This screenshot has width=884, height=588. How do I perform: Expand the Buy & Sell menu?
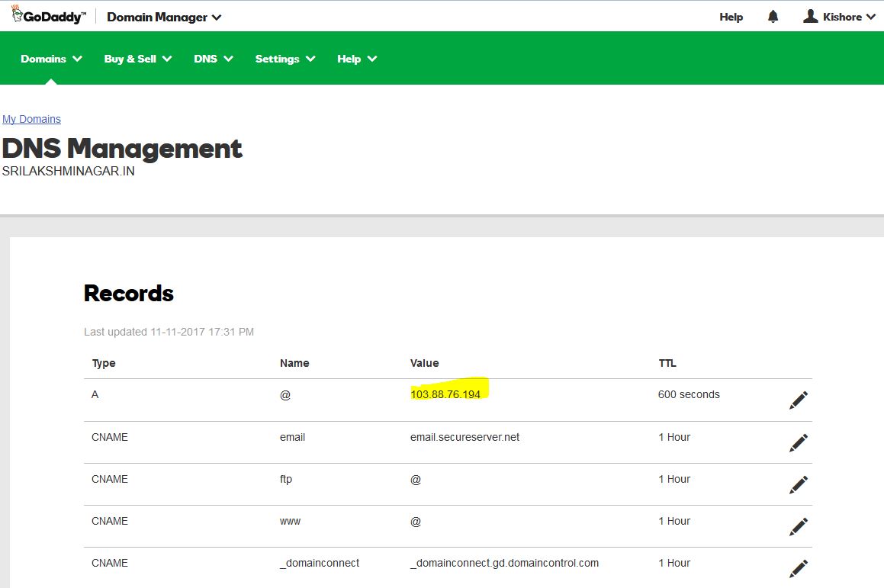tap(137, 59)
